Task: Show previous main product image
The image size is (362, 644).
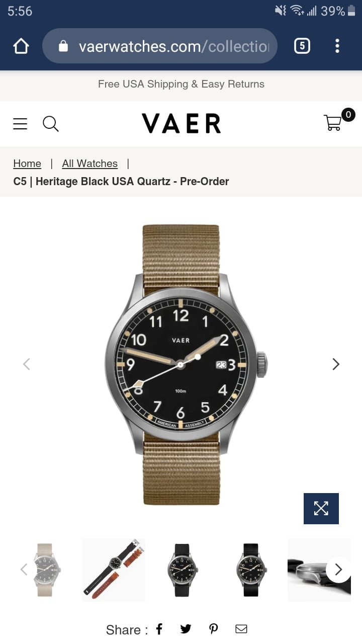Action: (x=27, y=364)
